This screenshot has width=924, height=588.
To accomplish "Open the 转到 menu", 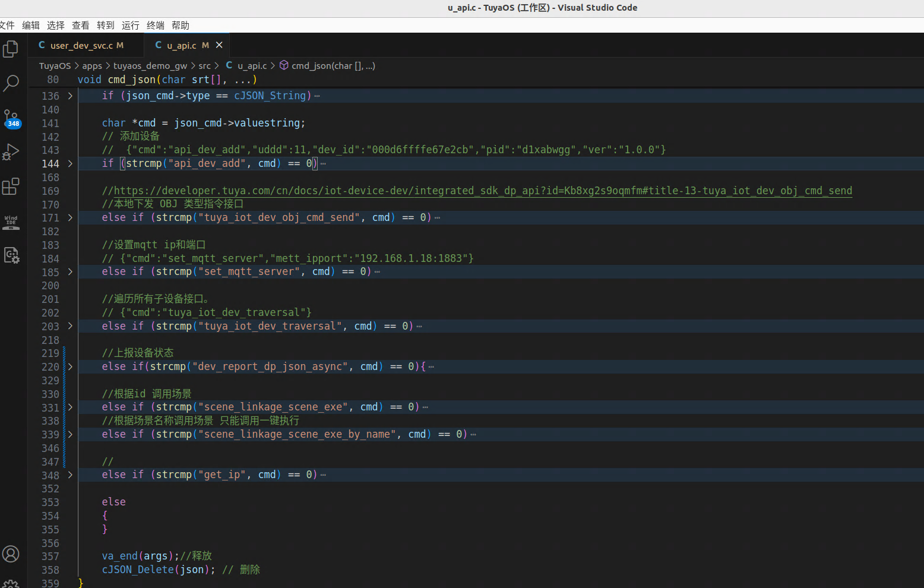I will pyautogui.click(x=106, y=25).
